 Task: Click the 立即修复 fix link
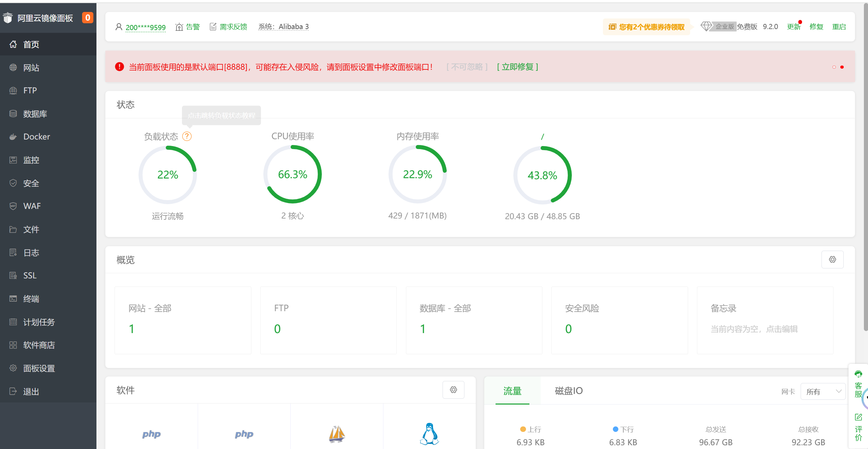pyautogui.click(x=517, y=67)
